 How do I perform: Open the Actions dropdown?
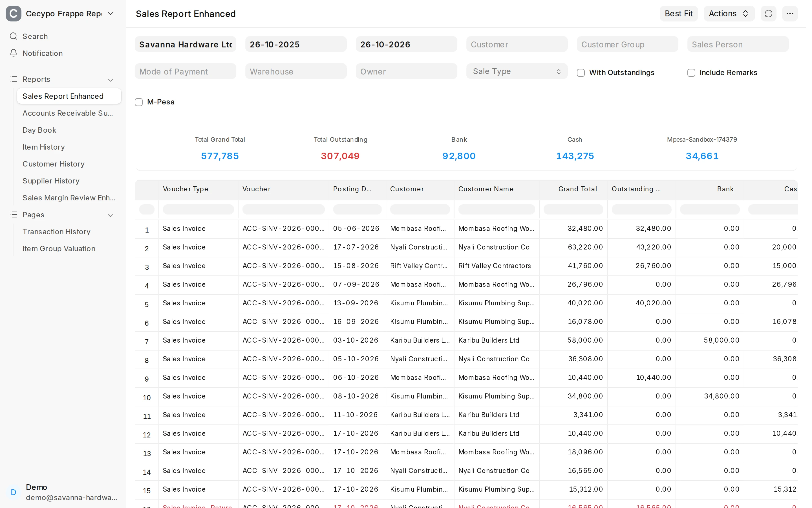tap(729, 14)
